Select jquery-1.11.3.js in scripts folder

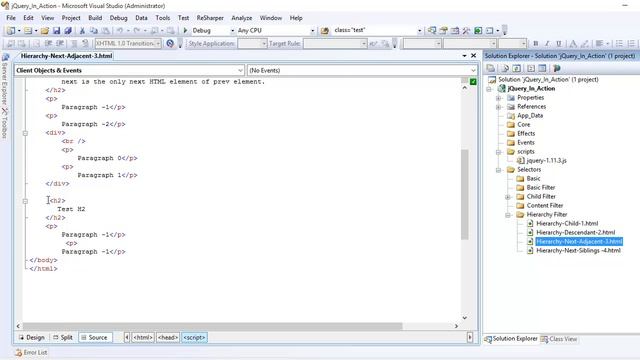(546, 161)
